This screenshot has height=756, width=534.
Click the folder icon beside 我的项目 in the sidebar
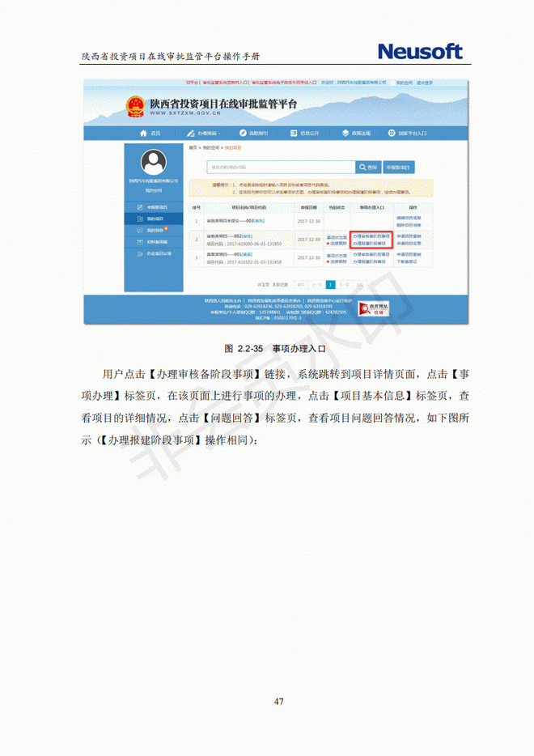(x=140, y=219)
